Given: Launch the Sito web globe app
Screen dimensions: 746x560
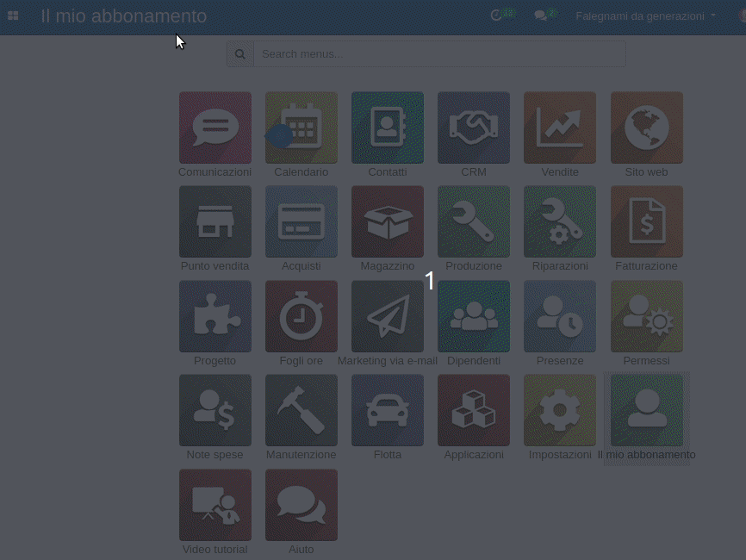Looking at the screenshot, I should [x=647, y=128].
